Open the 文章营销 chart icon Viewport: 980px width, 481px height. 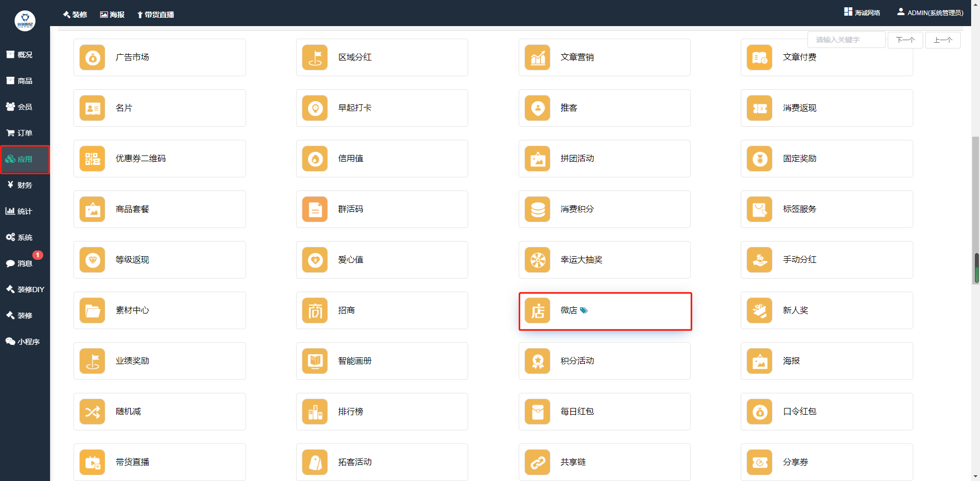(x=537, y=57)
